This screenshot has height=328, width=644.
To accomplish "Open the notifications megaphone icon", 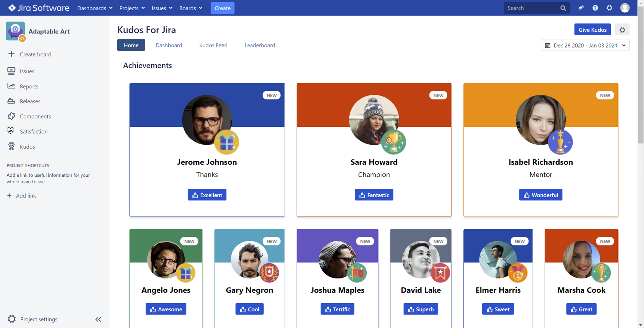I will tap(581, 8).
